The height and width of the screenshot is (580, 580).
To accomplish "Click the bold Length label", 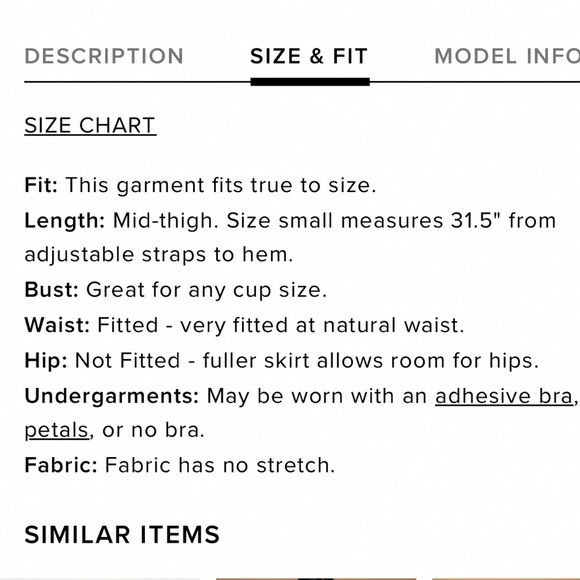I will [x=65, y=221].
